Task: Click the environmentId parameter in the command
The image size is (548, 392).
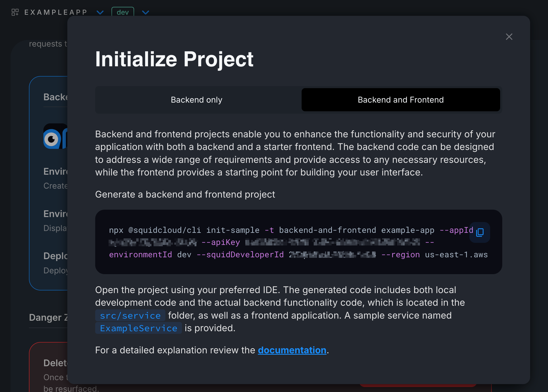Action: coord(140,254)
